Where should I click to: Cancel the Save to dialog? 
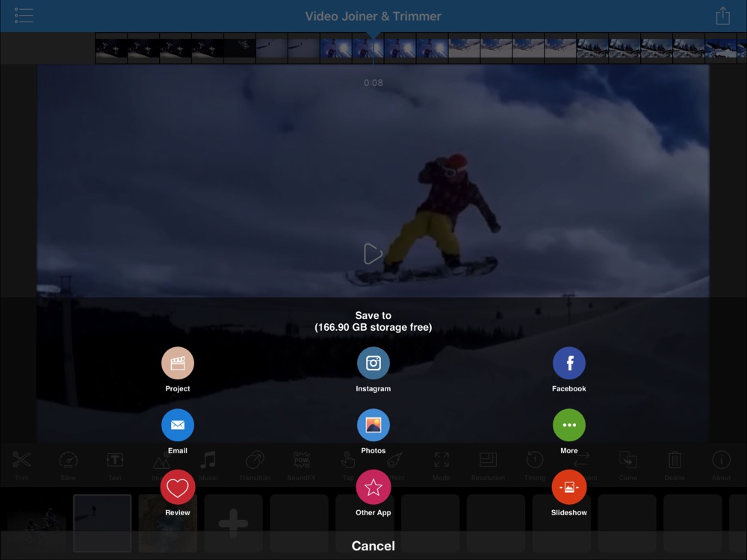[373, 546]
